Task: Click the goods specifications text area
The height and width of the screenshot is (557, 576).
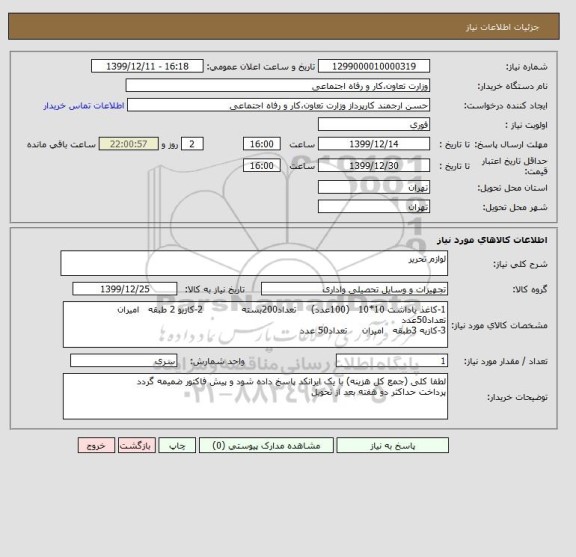Action: (x=255, y=324)
